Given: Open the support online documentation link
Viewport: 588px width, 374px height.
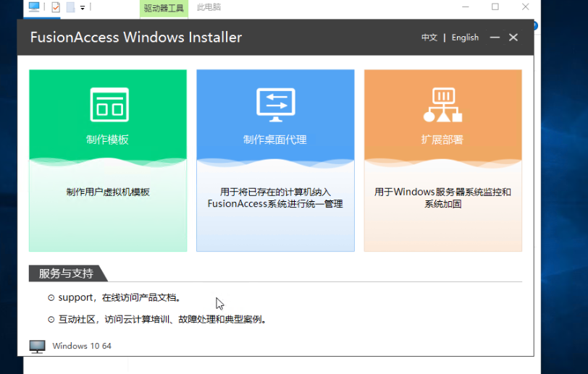Looking at the screenshot, I should 120,297.
